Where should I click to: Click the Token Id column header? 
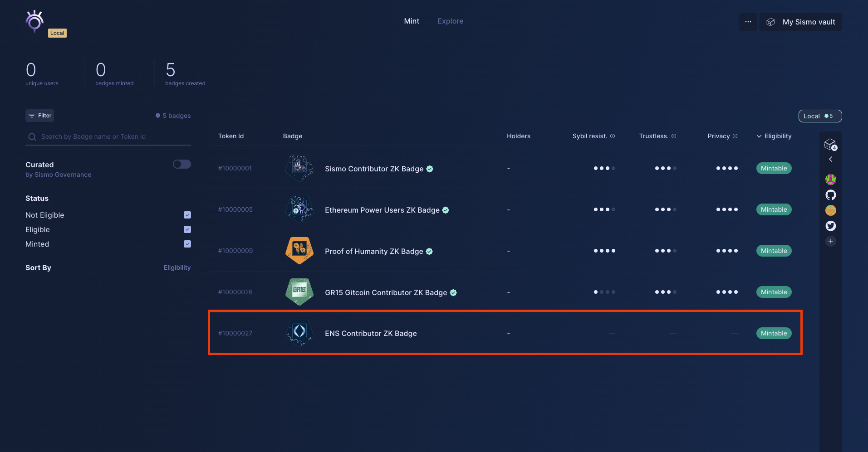(231, 136)
